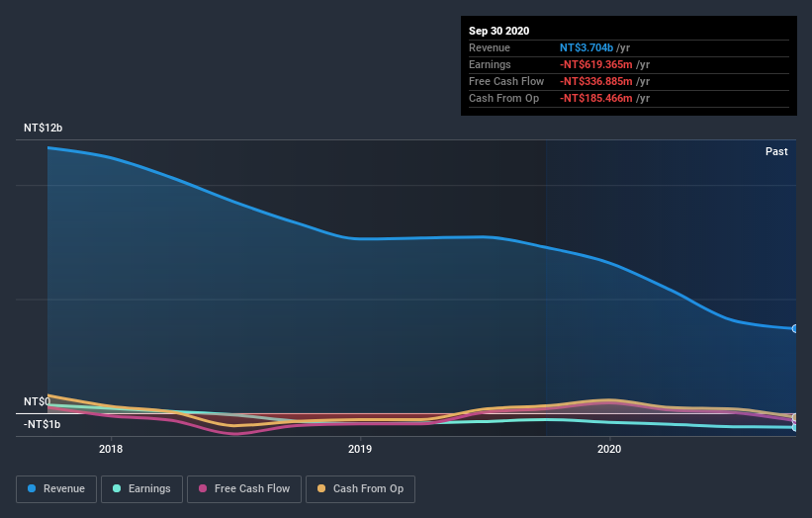Click the -NT$336.885m free cash flow value
This screenshot has width=812, height=518.
coord(596,81)
